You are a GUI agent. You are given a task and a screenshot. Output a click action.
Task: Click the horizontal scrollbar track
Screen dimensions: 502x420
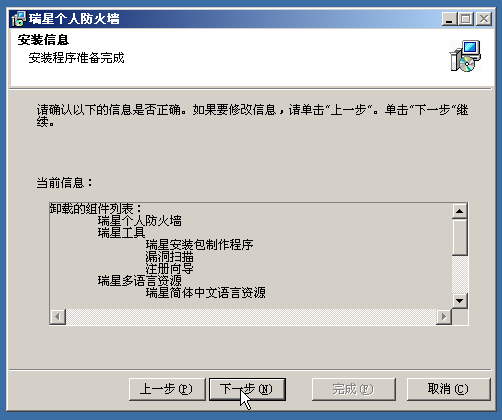click(x=251, y=317)
